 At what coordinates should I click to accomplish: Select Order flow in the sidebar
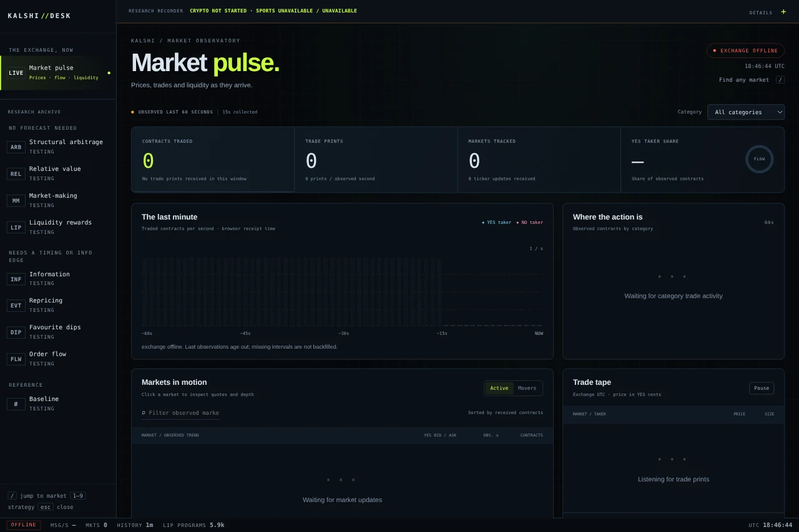coord(58,359)
